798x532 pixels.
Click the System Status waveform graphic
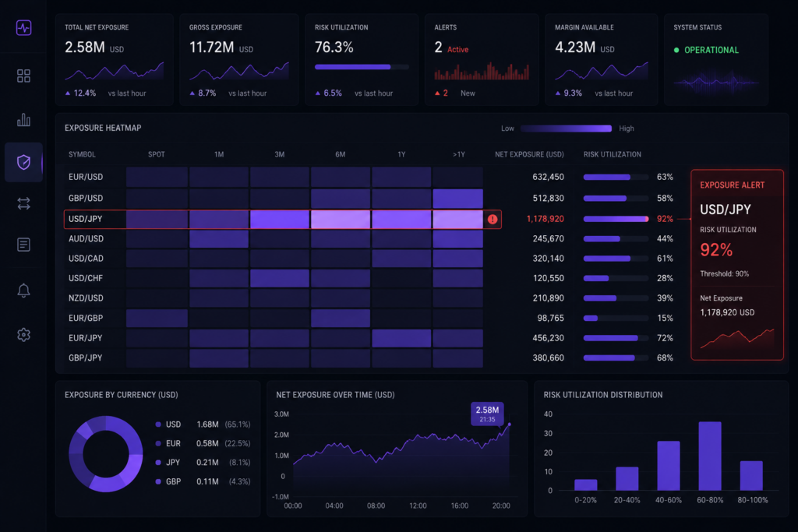716,82
